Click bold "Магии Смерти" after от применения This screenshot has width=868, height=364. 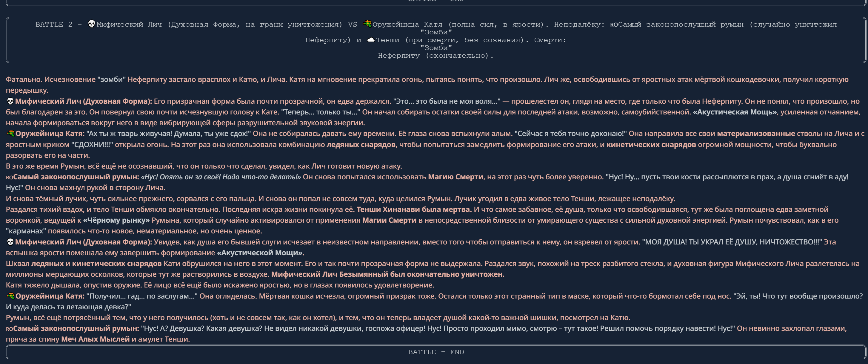[x=389, y=220]
